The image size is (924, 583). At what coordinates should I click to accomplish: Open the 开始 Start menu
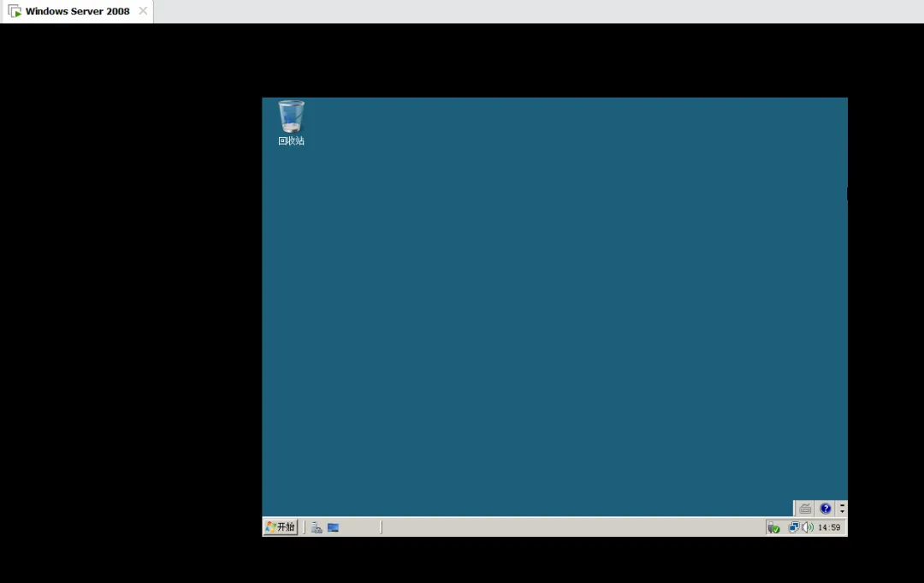pos(281,527)
